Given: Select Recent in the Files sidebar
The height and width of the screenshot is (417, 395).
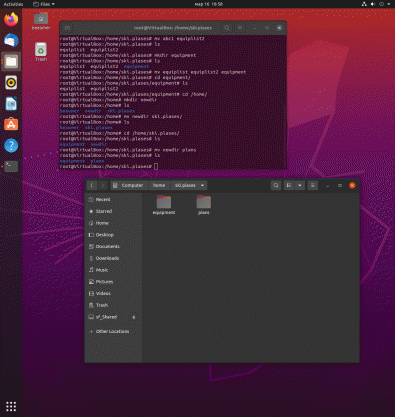Looking at the screenshot, I should tap(113, 200).
